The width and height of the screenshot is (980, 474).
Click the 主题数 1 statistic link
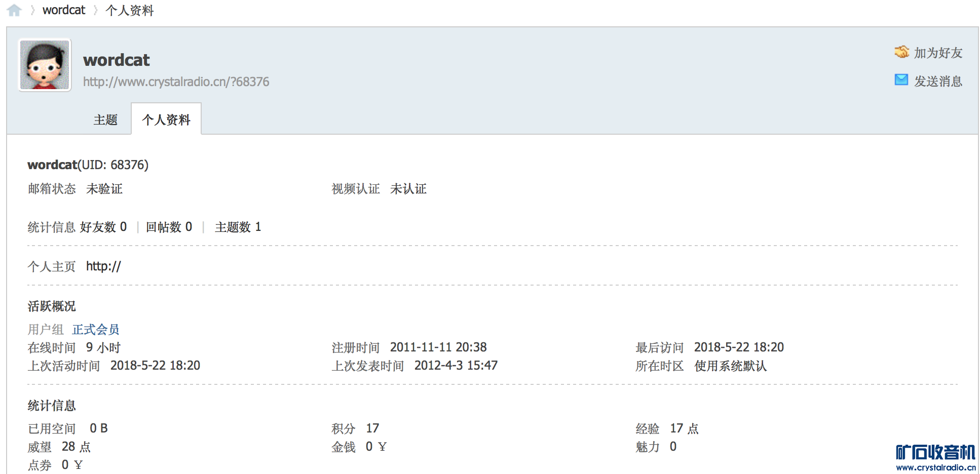238,227
